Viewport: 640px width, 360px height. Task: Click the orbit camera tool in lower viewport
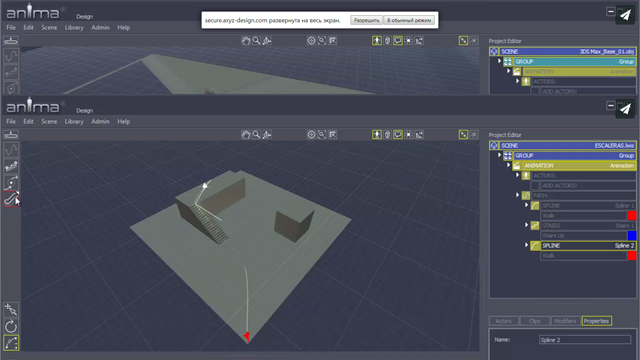tap(267, 135)
